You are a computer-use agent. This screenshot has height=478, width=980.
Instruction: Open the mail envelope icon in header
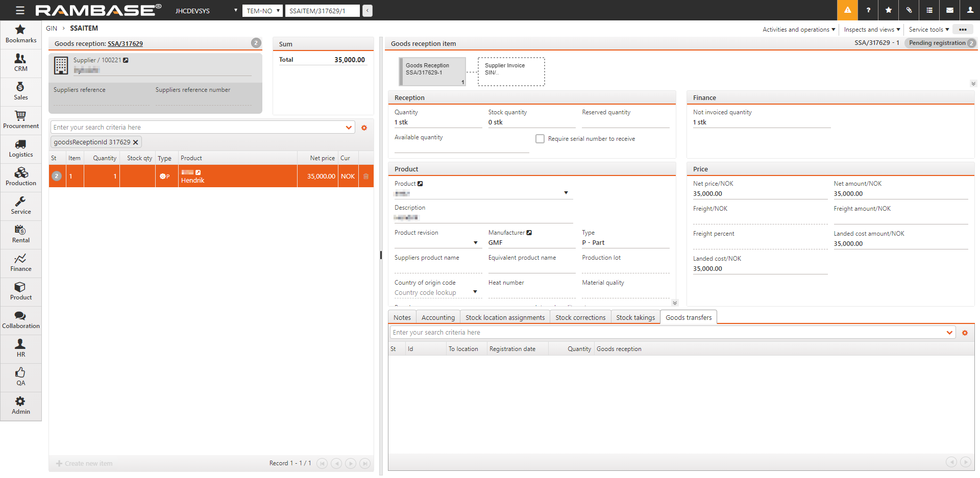(949, 10)
